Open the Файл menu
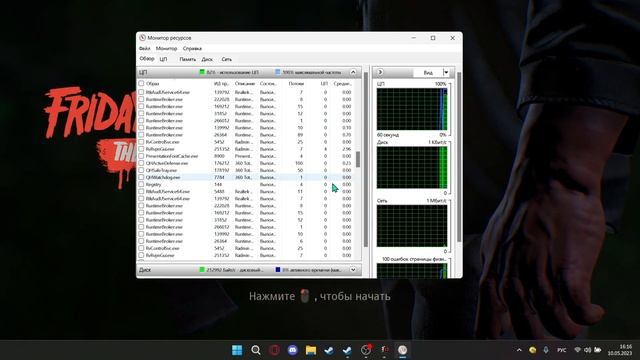The image size is (640, 360). tap(144, 48)
